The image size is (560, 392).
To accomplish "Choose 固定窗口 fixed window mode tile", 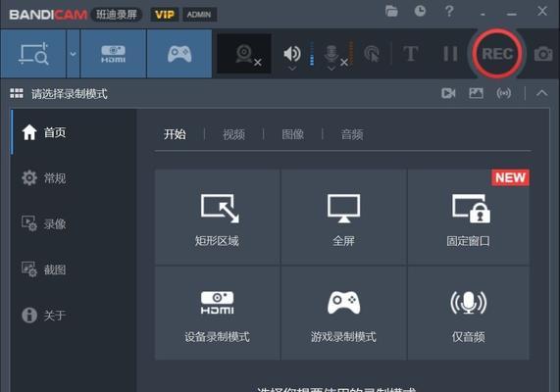I will 468,217.
